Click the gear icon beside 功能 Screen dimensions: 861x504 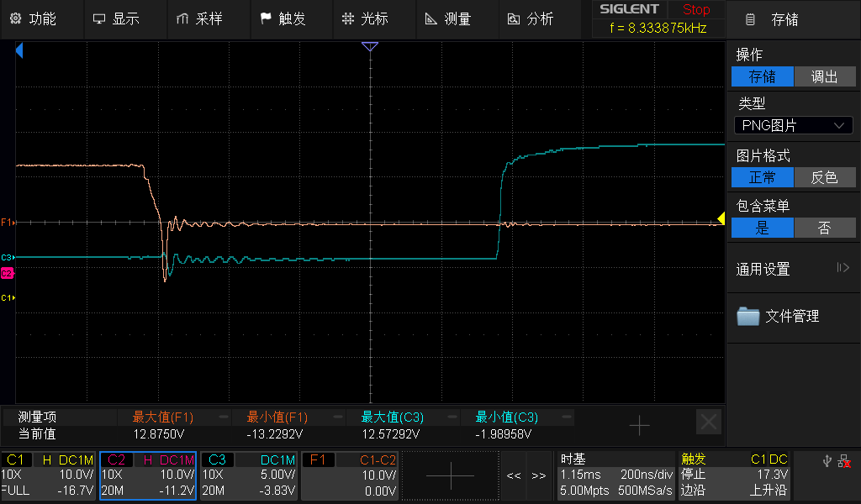tap(15, 18)
